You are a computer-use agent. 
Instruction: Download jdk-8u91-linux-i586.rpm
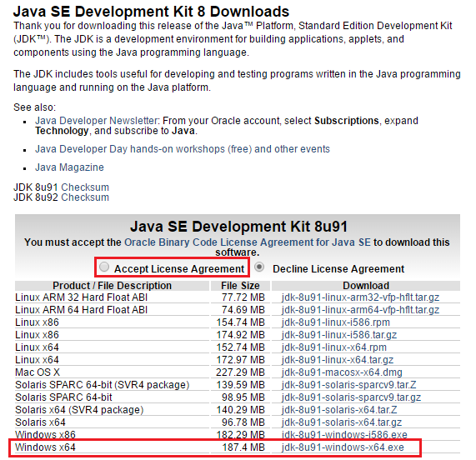(336, 322)
